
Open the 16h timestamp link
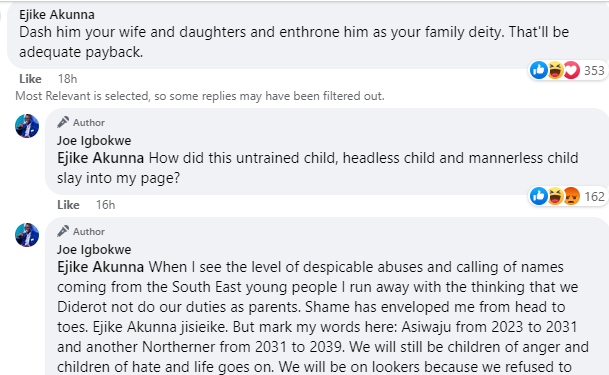[106, 205]
